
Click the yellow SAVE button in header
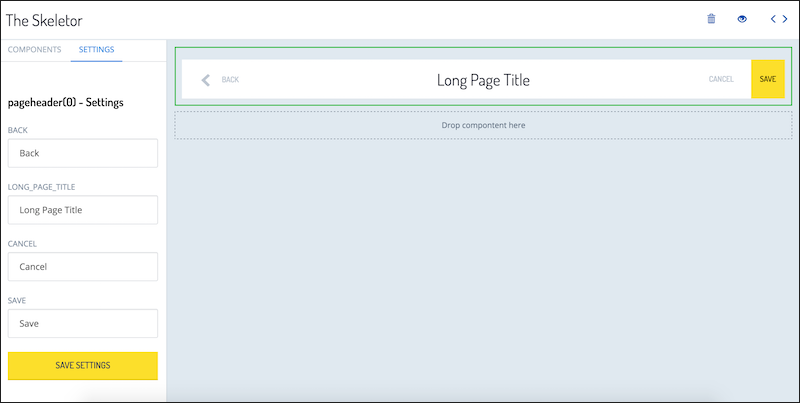pos(767,79)
